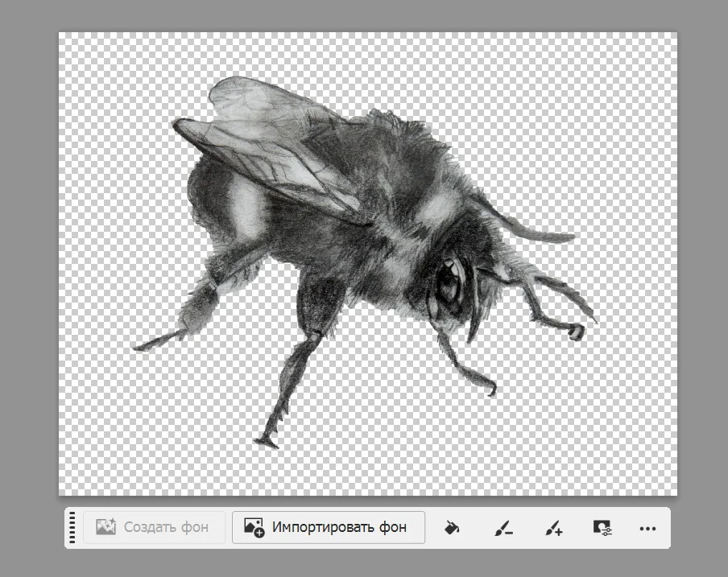Click the tip of the bee's lowest middle leg

[x=266, y=441]
